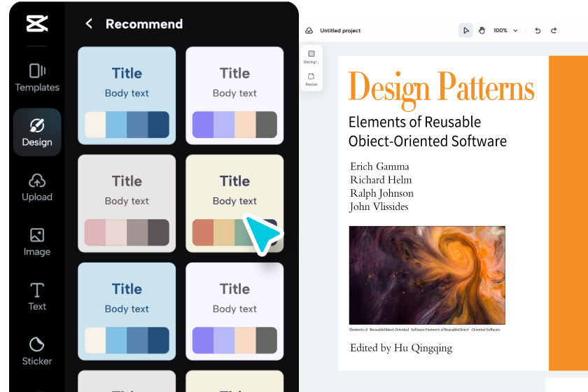The image size is (588, 392).
Task: Activate the hand pan tool
Action: pos(482,30)
